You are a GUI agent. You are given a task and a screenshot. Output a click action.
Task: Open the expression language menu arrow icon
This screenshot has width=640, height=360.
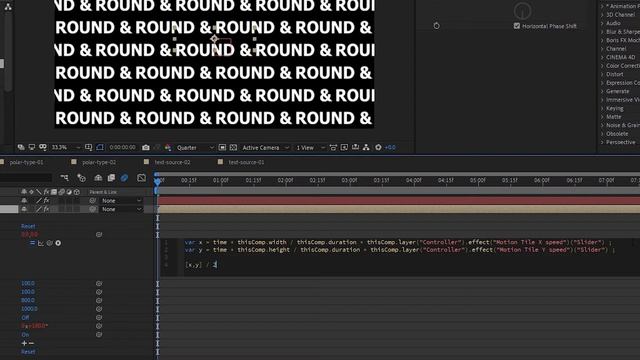point(58,243)
